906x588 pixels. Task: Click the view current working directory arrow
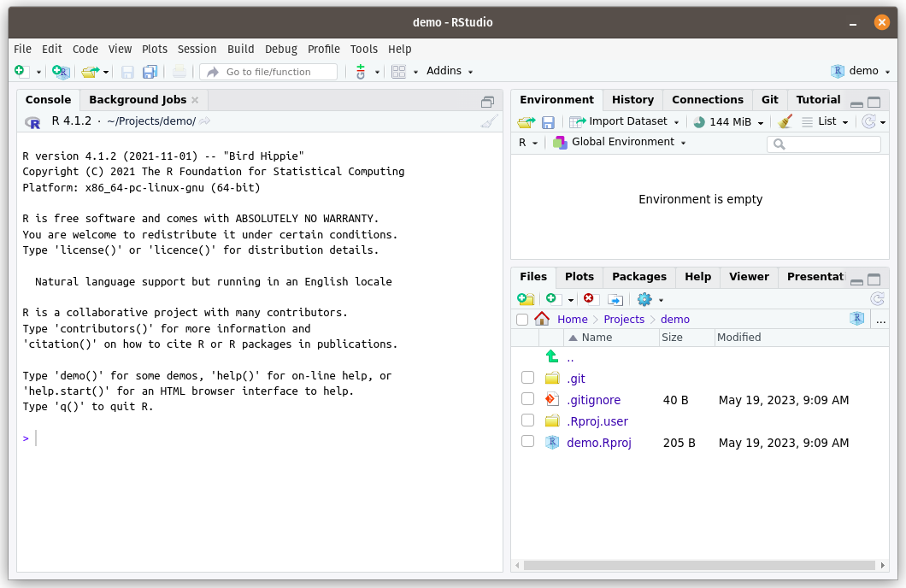(x=204, y=121)
